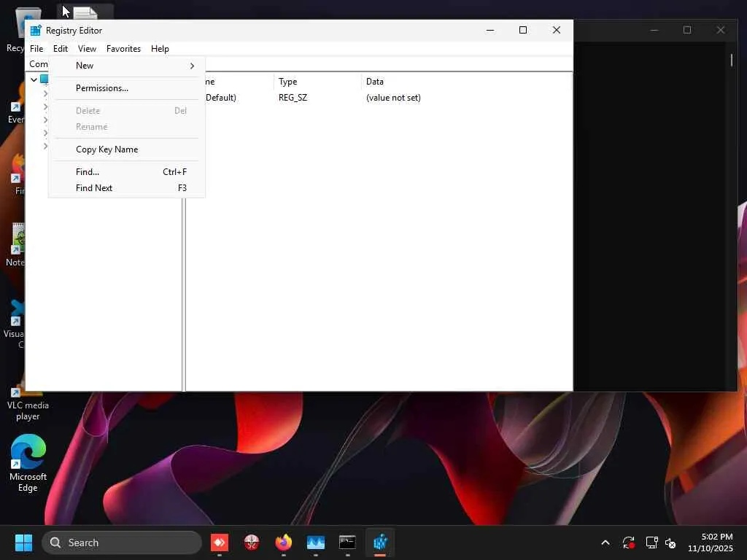This screenshot has height=560, width=747.
Task: Collapse the Computer root node chevron
Action: [x=34, y=79]
